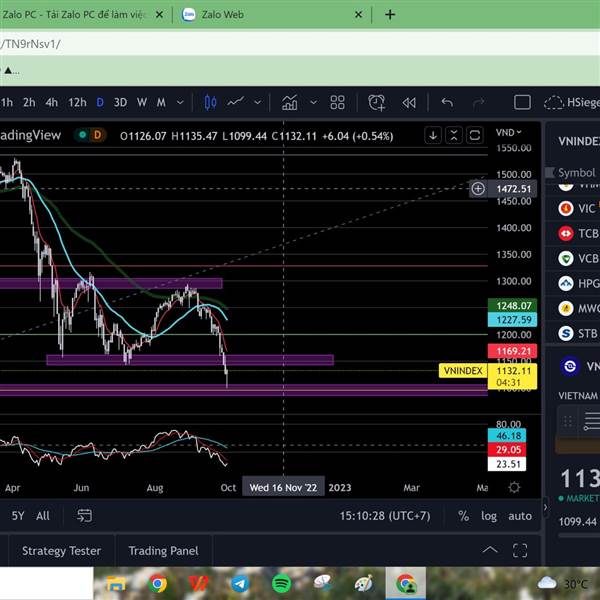The image size is (600, 600).
Task: Open the layout setup square icon
Action: (522, 103)
